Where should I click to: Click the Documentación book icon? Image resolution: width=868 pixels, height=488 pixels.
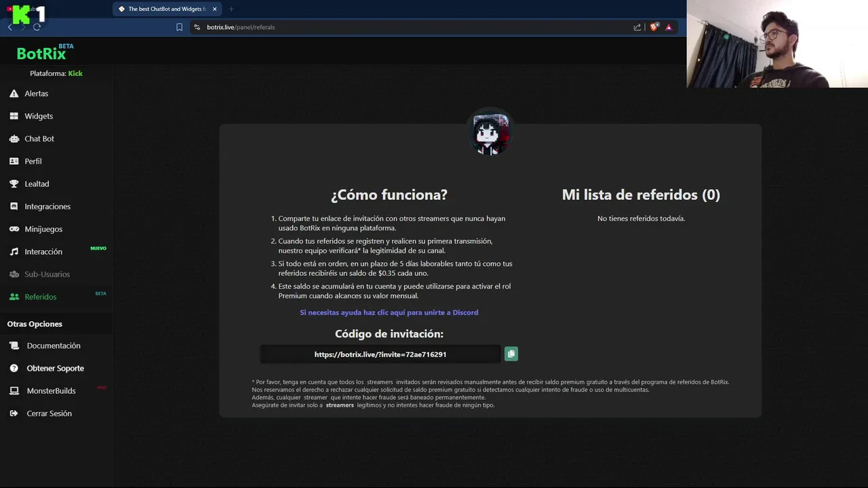coord(14,346)
